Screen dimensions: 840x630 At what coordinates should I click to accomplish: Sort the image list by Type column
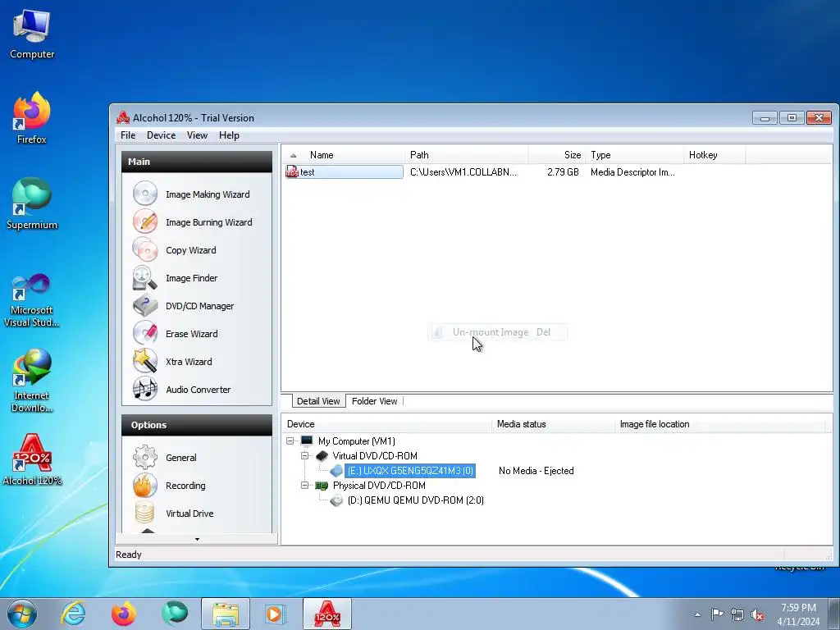[x=635, y=155]
